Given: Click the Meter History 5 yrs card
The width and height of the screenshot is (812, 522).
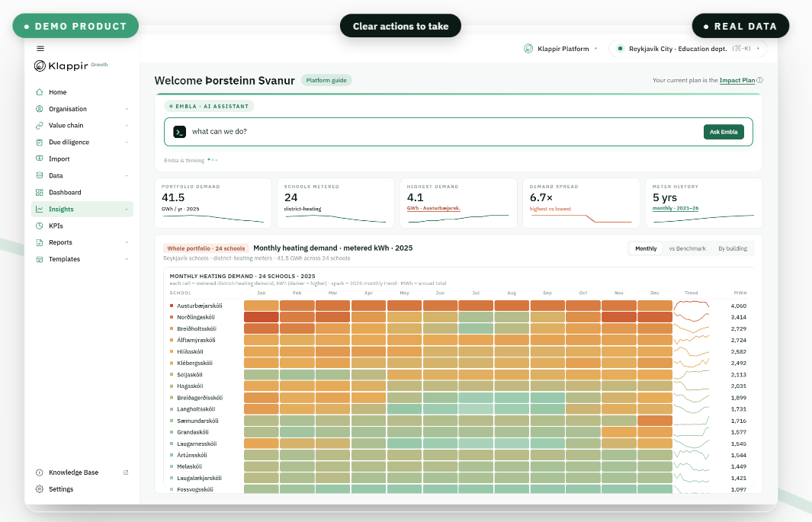Looking at the screenshot, I should pyautogui.click(x=704, y=203).
